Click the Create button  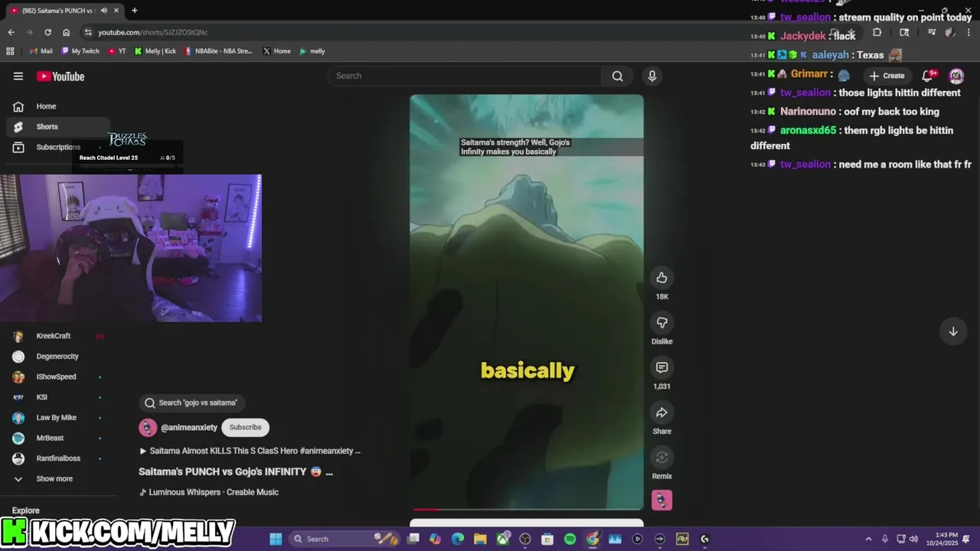click(887, 76)
